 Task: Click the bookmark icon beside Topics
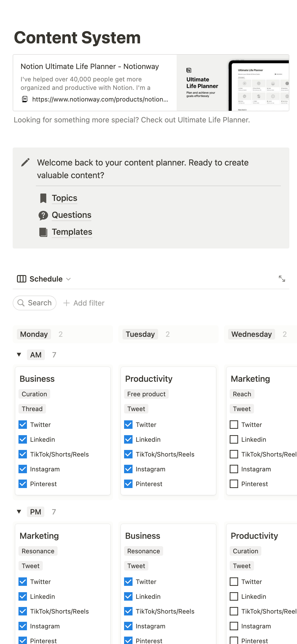click(x=43, y=198)
